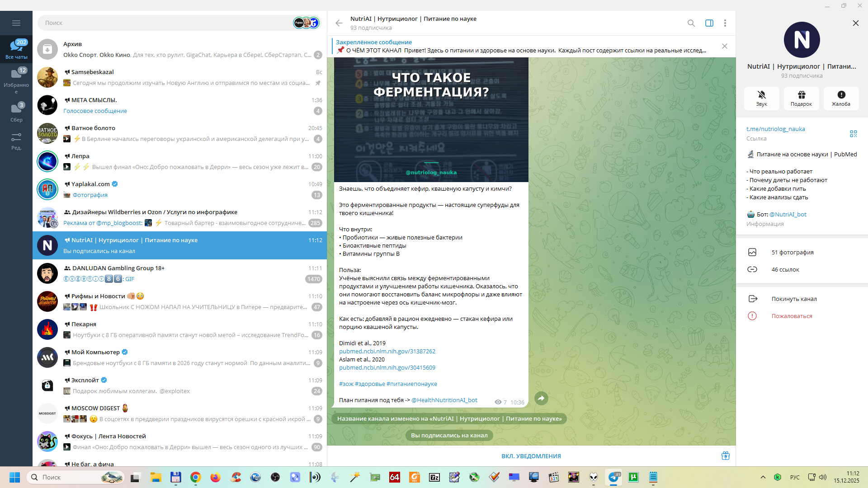868x488 pixels.
Task: Expand hidden system tray icons chevron
Action: pos(763,477)
